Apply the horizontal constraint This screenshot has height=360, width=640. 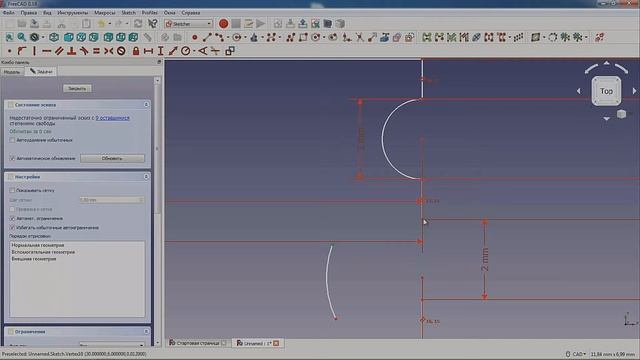point(47,51)
